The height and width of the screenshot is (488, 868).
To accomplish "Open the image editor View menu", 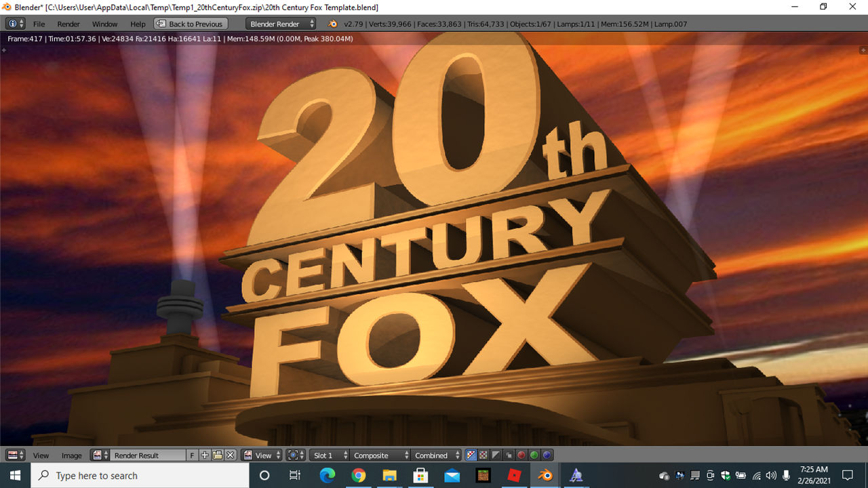I will [41, 455].
